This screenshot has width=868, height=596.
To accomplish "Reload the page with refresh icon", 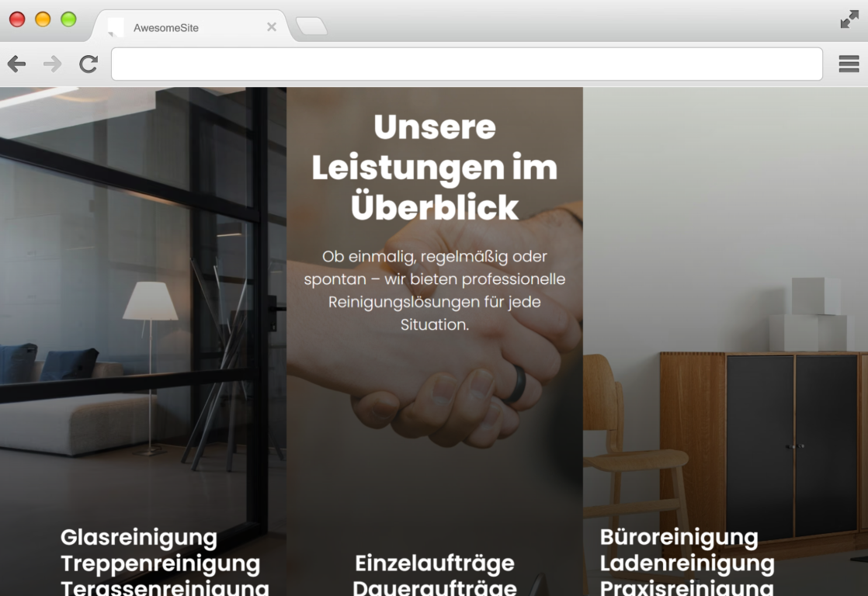I will point(88,64).
